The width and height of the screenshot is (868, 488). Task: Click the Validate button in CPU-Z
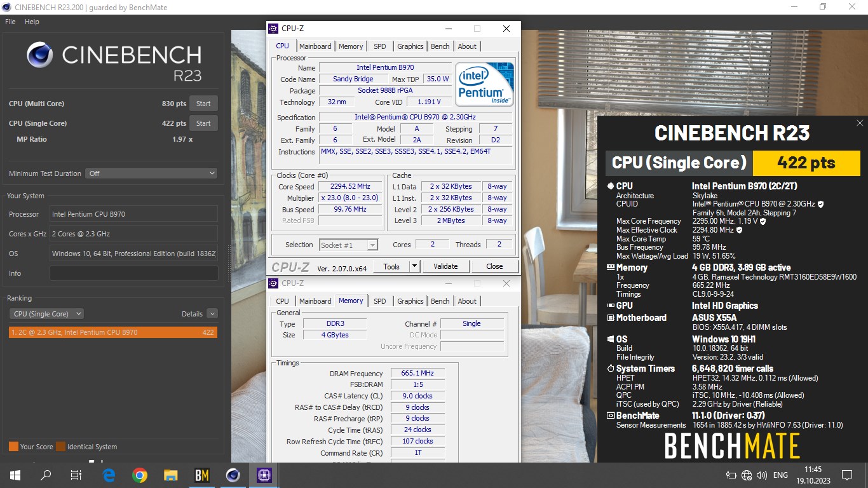coord(445,266)
